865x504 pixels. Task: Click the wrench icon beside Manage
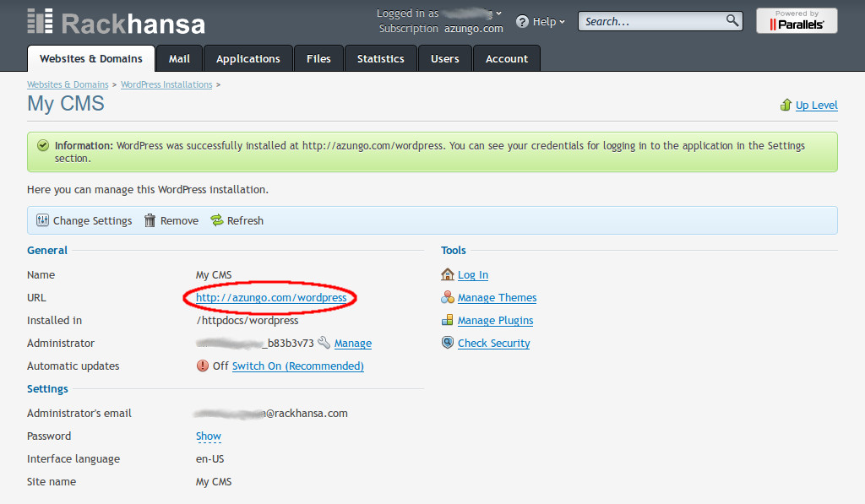tap(324, 343)
